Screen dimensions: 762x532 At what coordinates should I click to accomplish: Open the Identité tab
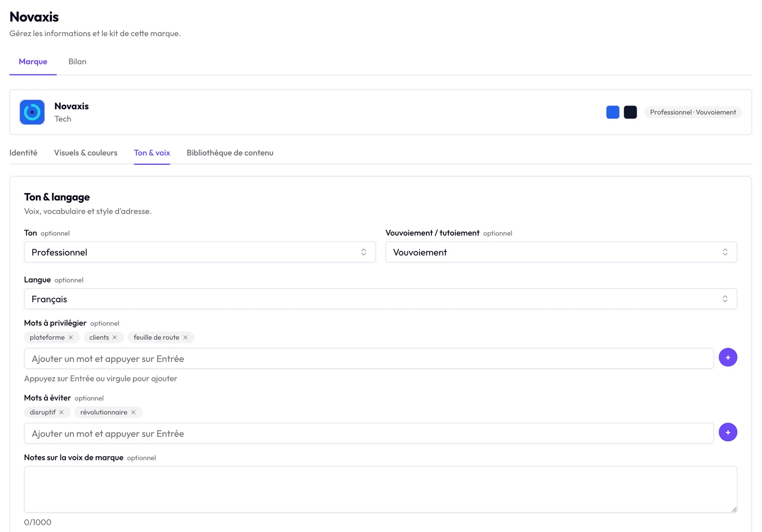(23, 152)
